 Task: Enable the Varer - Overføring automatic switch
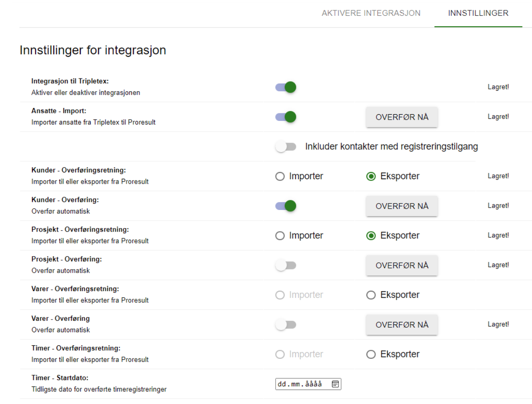(x=286, y=325)
